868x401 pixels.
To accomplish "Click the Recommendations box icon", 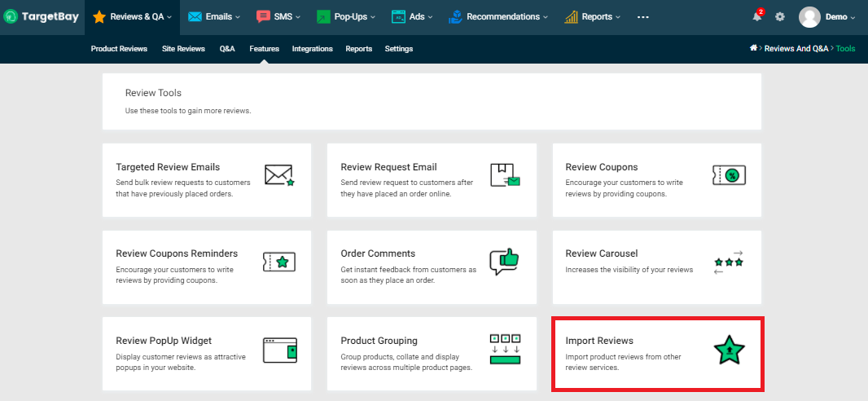I will [x=455, y=16].
